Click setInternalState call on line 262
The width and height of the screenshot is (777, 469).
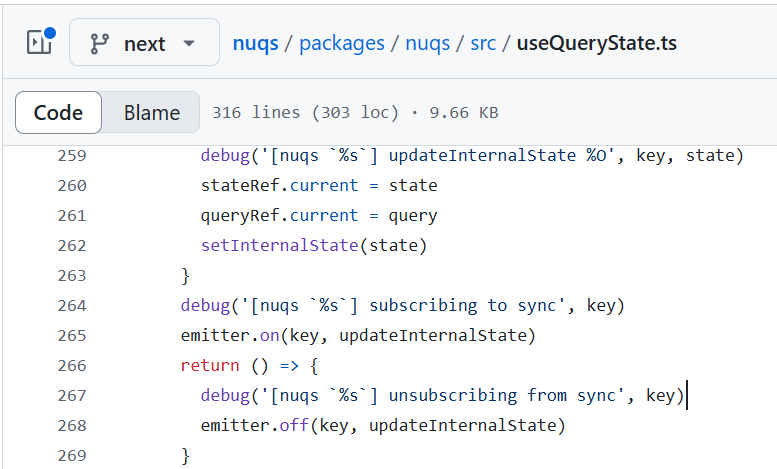click(x=279, y=245)
